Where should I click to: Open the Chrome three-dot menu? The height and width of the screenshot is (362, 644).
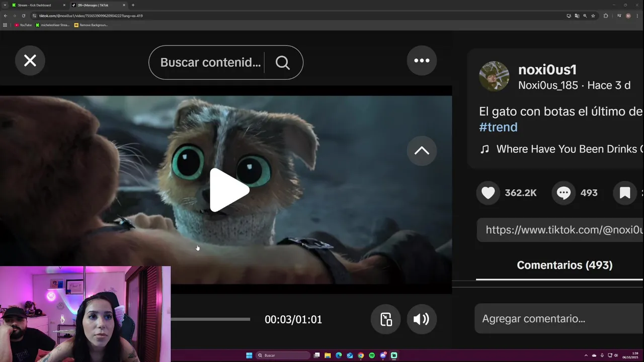point(637,16)
